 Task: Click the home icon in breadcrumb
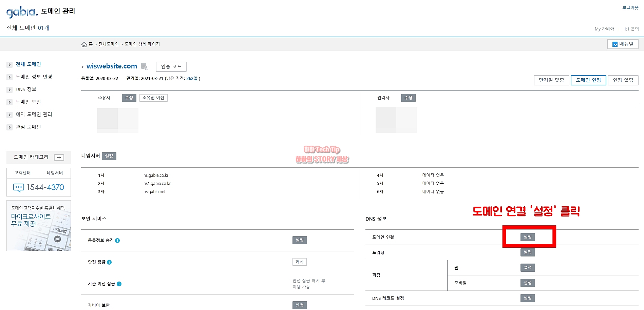click(x=84, y=44)
